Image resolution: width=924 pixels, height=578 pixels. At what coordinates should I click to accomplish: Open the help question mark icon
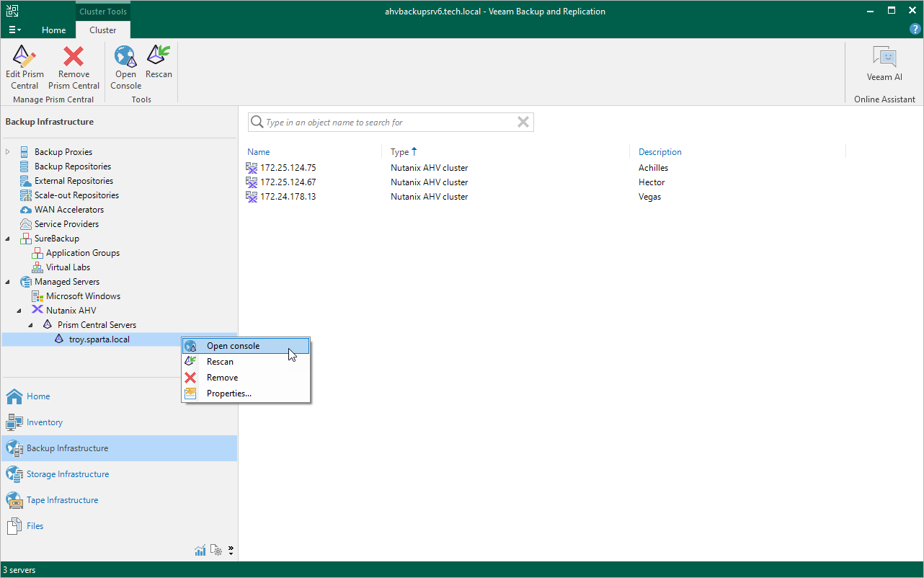[915, 30]
